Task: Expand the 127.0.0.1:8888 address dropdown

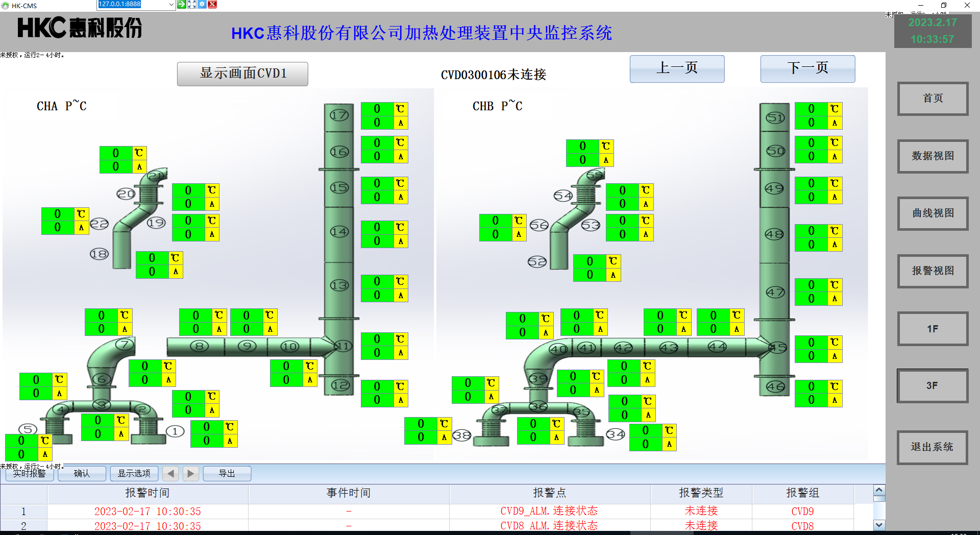Action: 171,4
